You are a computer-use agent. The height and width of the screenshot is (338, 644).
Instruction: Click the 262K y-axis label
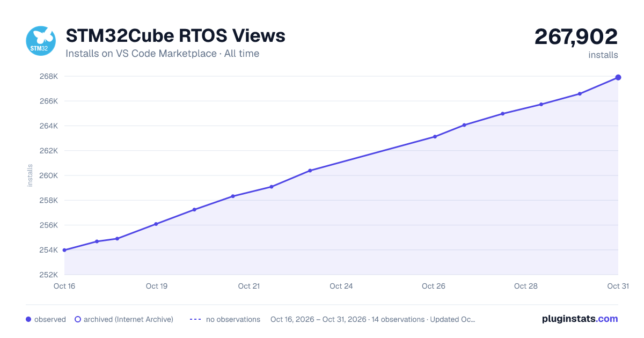tap(49, 151)
